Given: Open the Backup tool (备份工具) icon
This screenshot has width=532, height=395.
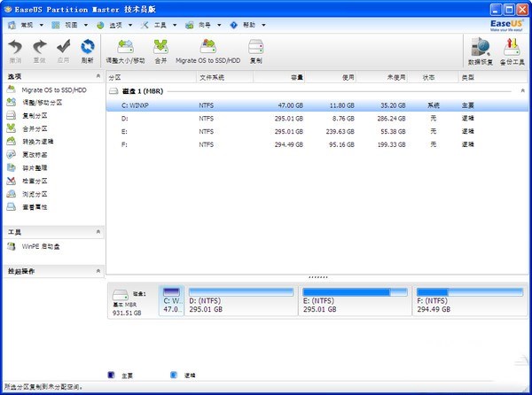Looking at the screenshot, I should click(512, 50).
